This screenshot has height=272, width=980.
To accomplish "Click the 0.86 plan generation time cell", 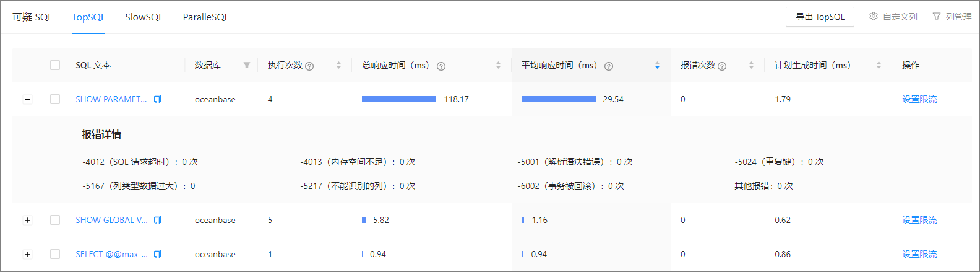I will [x=783, y=254].
